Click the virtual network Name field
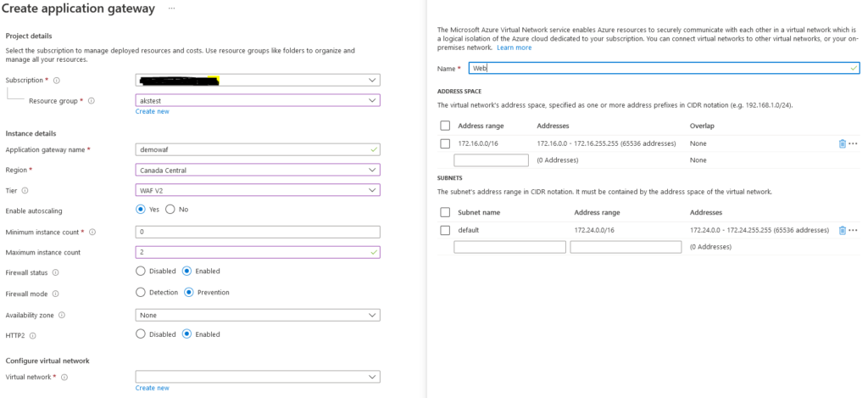 [x=663, y=68]
